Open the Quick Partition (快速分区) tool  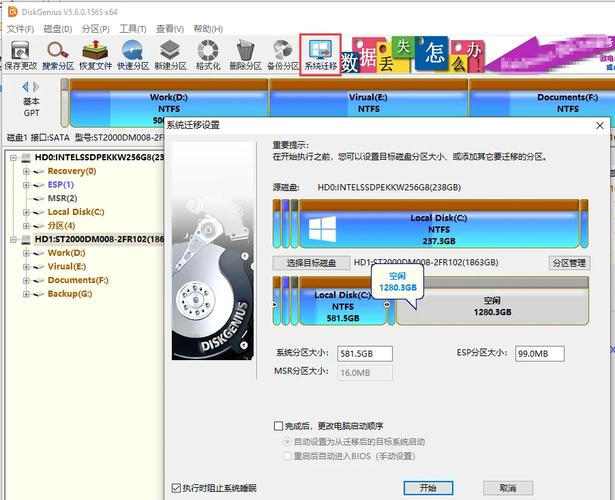click(133, 55)
